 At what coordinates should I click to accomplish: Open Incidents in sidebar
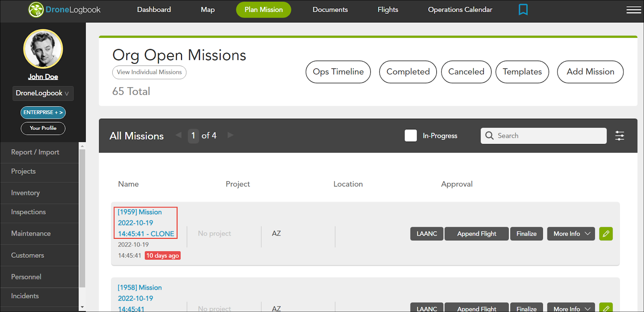pos(39,296)
